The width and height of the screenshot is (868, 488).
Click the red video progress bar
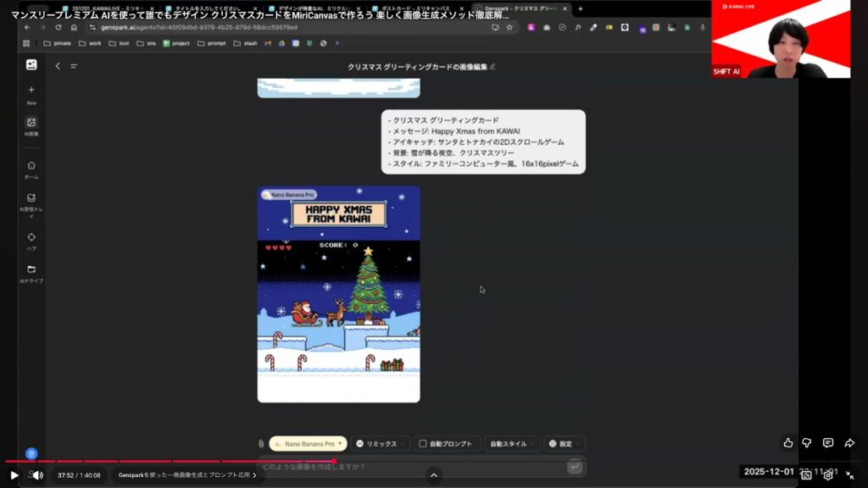[170, 462]
